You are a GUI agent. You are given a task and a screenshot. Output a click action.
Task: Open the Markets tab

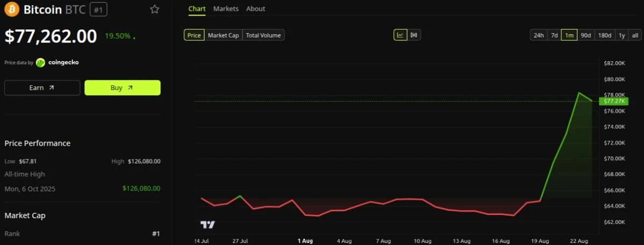(226, 9)
